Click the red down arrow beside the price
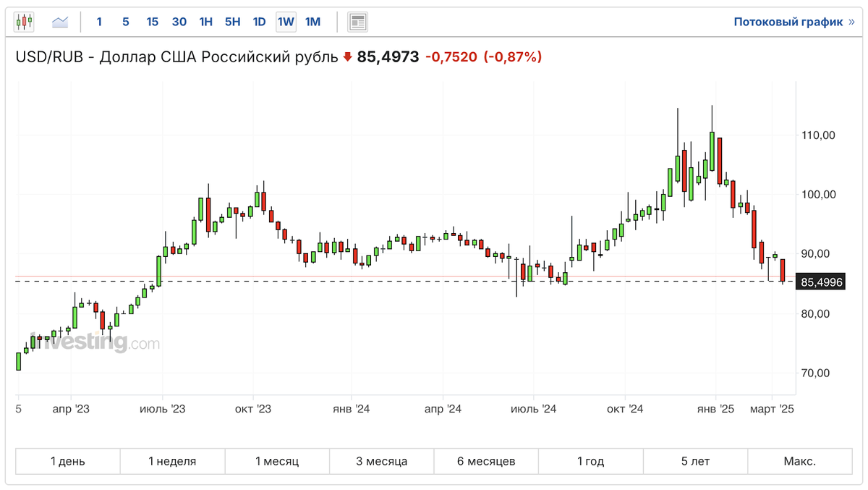This screenshot has width=868, height=490. [347, 57]
